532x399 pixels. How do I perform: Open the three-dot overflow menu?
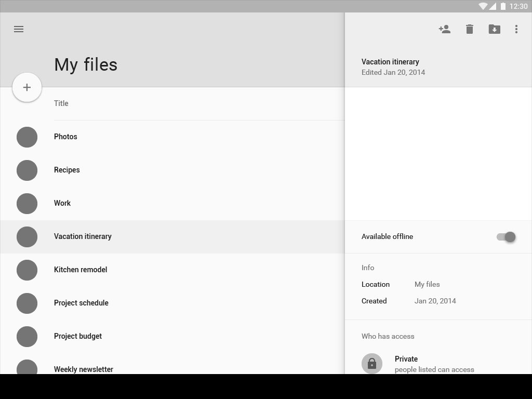coord(516,29)
